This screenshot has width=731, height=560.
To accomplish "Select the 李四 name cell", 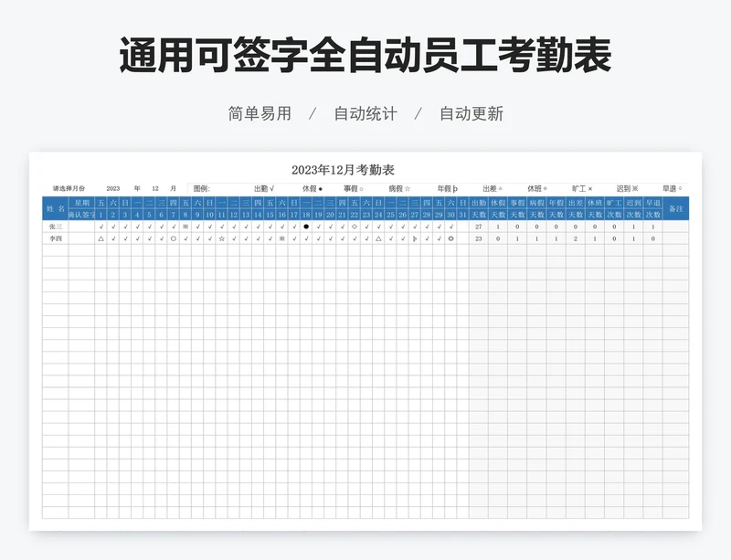I will [x=56, y=238].
